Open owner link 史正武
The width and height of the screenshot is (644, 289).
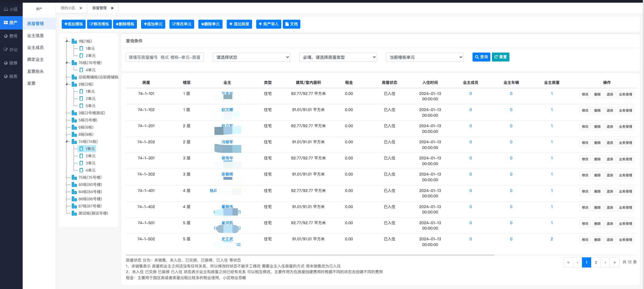click(x=227, y=239)
